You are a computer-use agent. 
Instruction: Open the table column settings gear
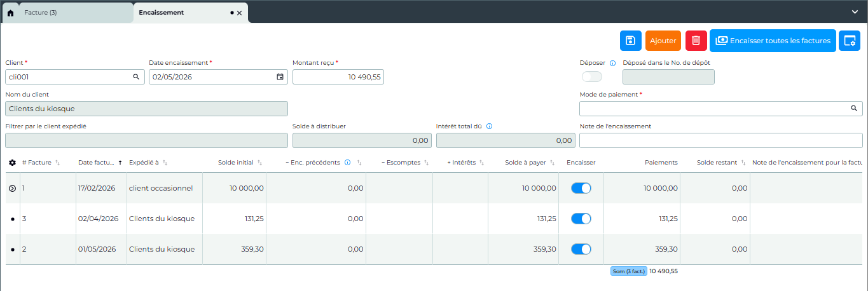point(12,163)
